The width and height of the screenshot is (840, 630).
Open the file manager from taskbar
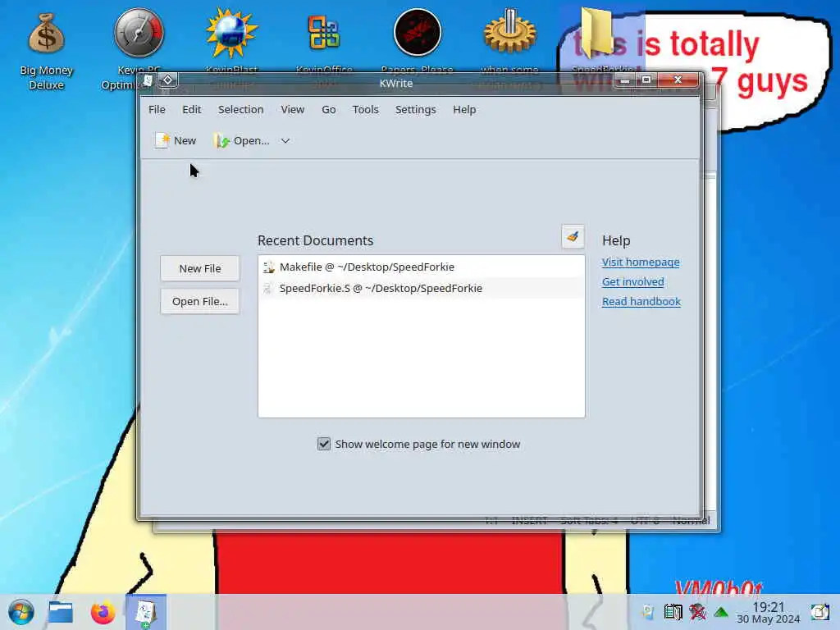(x=61, y=612)
